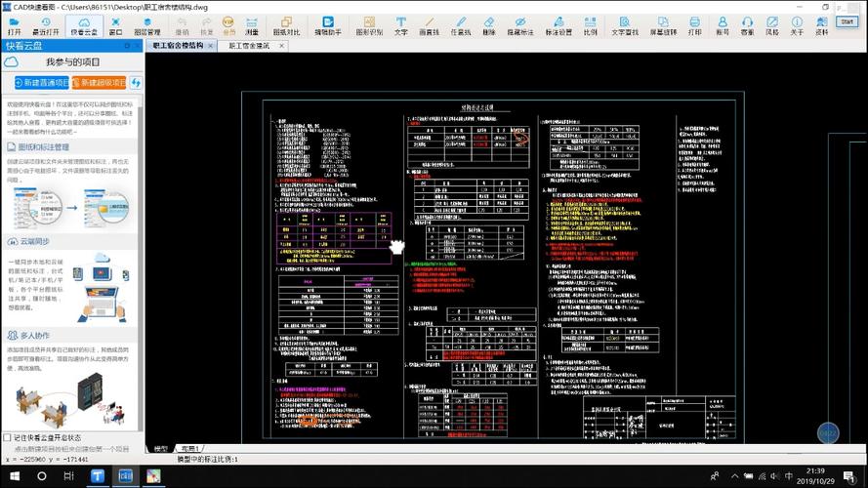Close the 职工宿舍楼结构 tab

211,46
